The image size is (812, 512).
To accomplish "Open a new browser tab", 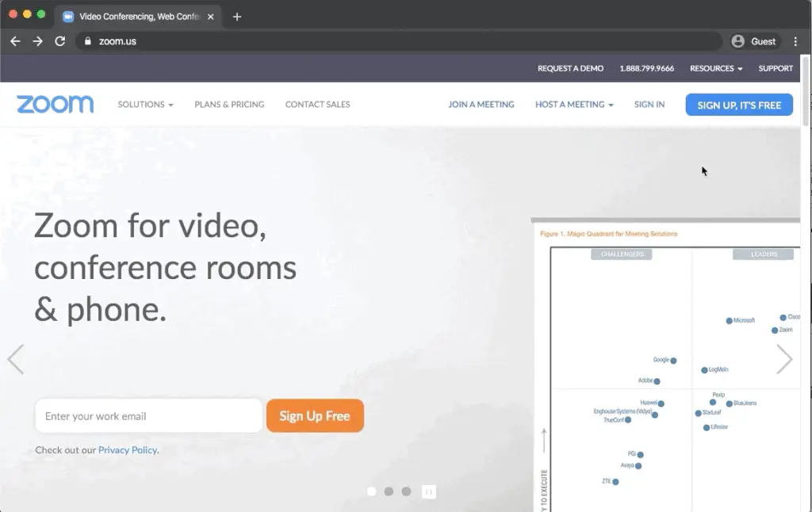I will click(236, 17).
